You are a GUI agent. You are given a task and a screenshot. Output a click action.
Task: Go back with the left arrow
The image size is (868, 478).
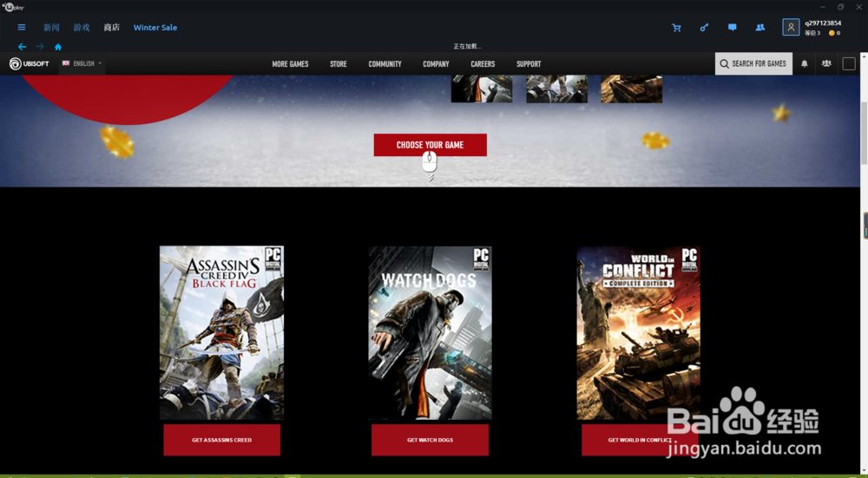23,47
